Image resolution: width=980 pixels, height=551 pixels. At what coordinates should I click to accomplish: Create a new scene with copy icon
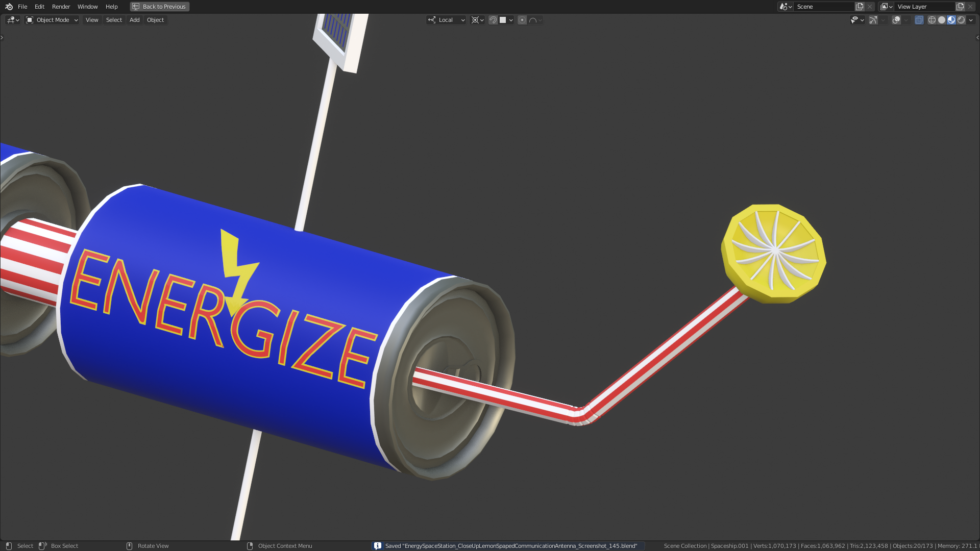pos(860,7)
